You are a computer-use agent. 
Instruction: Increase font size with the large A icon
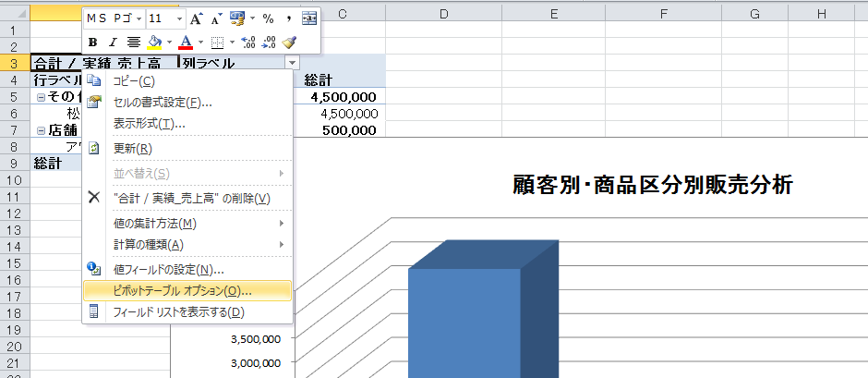196,18
